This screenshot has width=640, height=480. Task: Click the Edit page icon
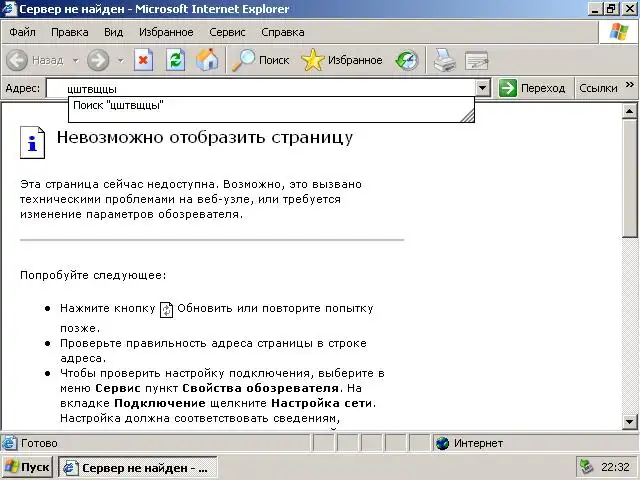pos(476,60)
